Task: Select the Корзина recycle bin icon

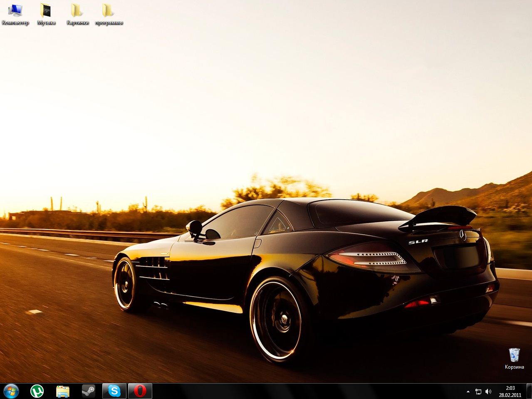Action: coord(514,355)
